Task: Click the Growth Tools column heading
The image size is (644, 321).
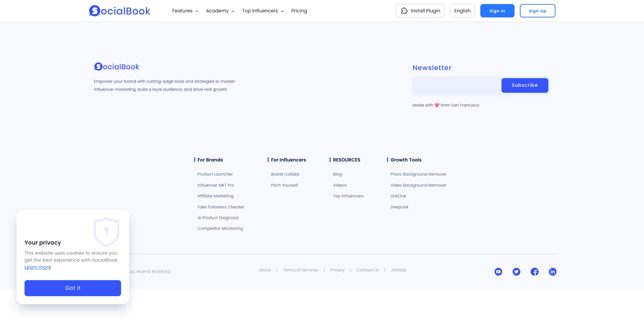Action: [x=406, y=160]
